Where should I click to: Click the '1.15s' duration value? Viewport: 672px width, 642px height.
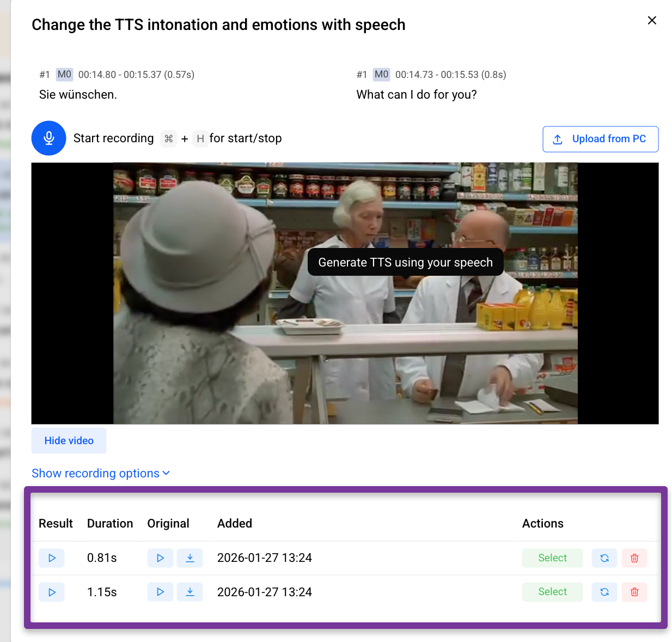102,592
